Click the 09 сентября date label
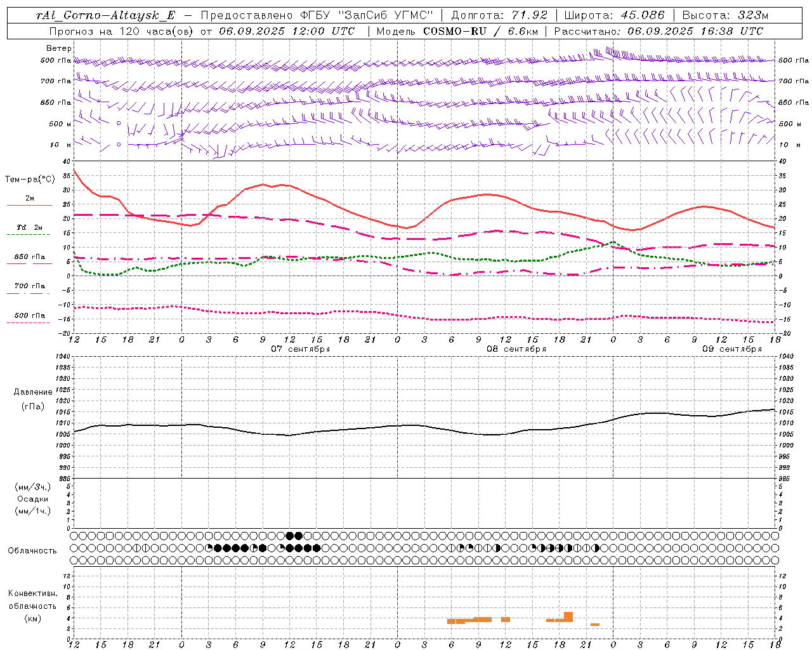Viewport: 812px width, 650px height. pyautogui.click(x=732, y=349)
